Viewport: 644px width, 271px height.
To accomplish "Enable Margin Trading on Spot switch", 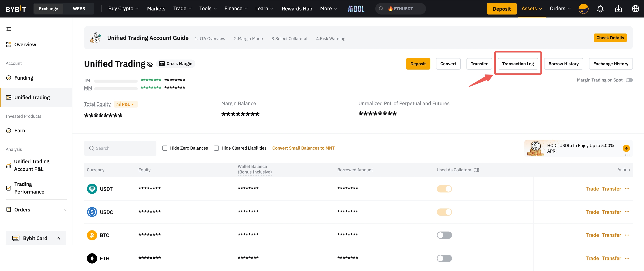I will (629, 80).
